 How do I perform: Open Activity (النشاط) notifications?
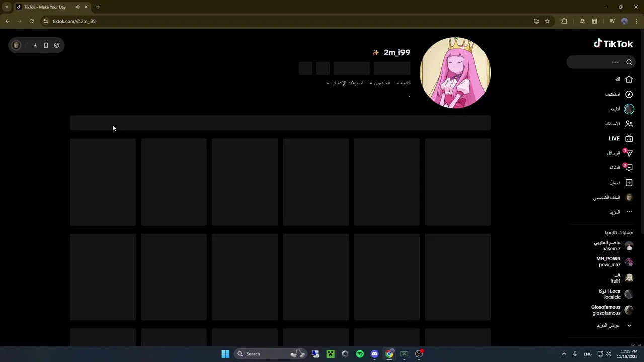[x=620, y=168]
